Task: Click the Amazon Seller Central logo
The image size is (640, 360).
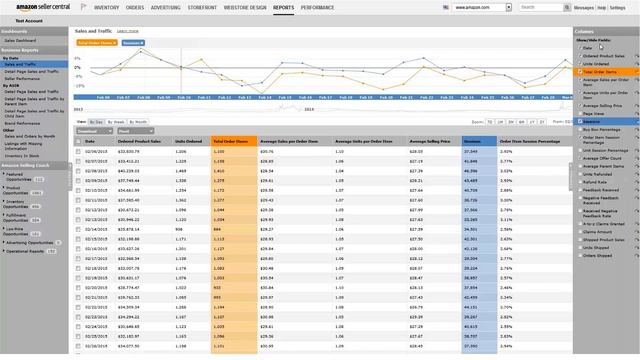Action: pos(43,7)
